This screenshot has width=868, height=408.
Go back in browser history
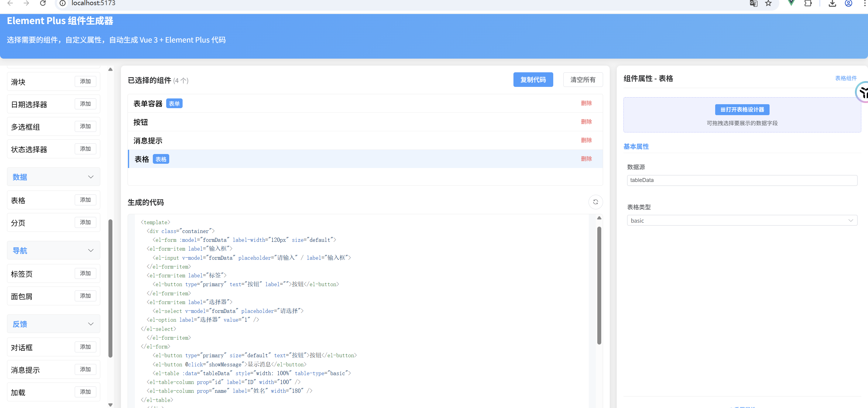tap(10, 3)
